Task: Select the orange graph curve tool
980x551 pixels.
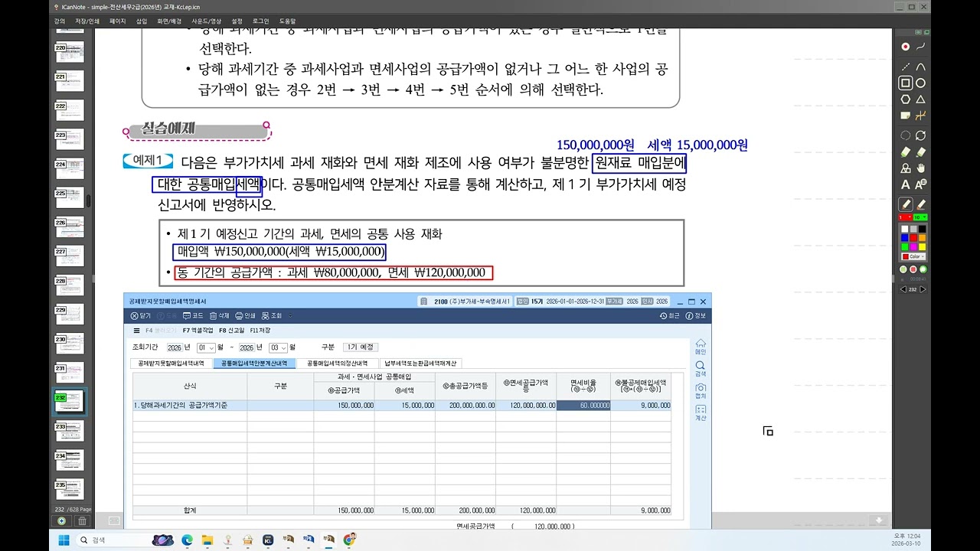Action: [921, 116]
